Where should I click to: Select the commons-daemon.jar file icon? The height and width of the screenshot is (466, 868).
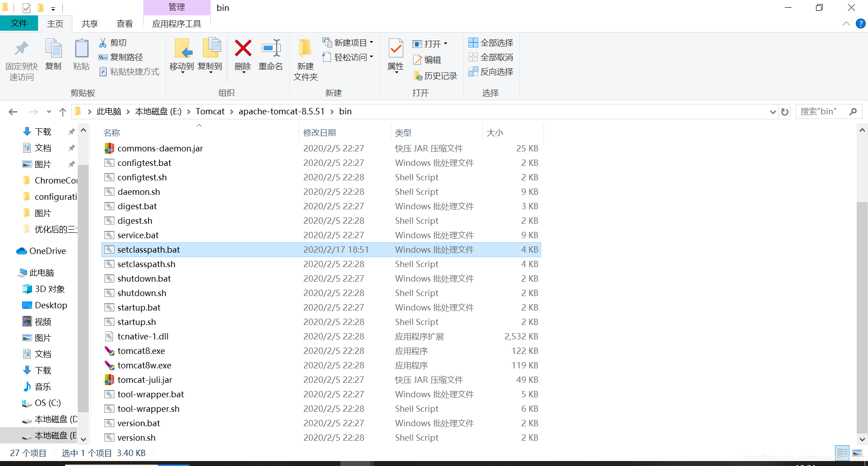coord(109,148)
